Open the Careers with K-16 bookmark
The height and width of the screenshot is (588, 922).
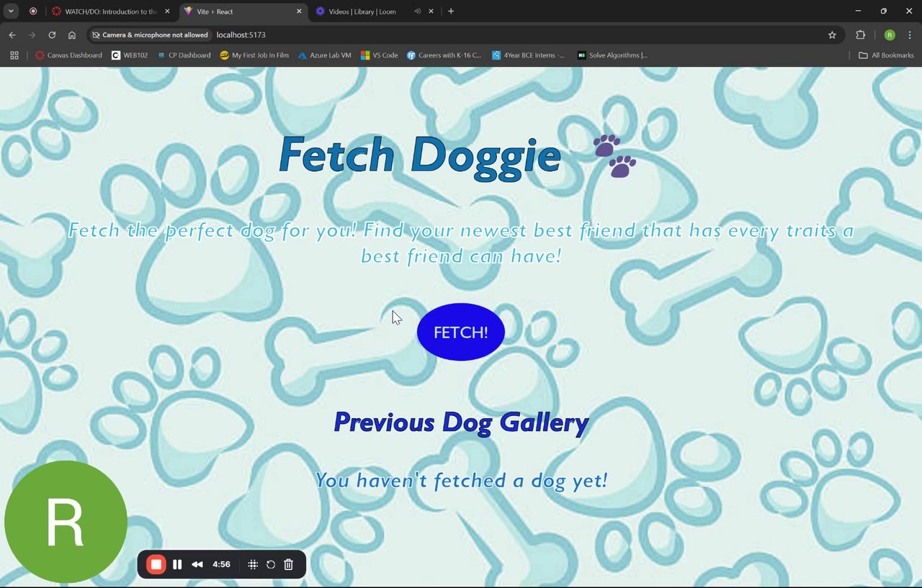pyautogui.click(x=444, y=55)
